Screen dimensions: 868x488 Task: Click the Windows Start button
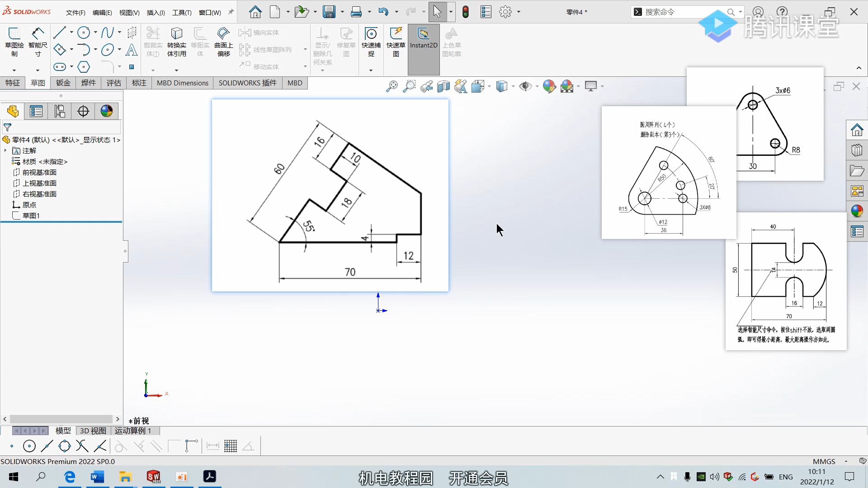point(14,477)
